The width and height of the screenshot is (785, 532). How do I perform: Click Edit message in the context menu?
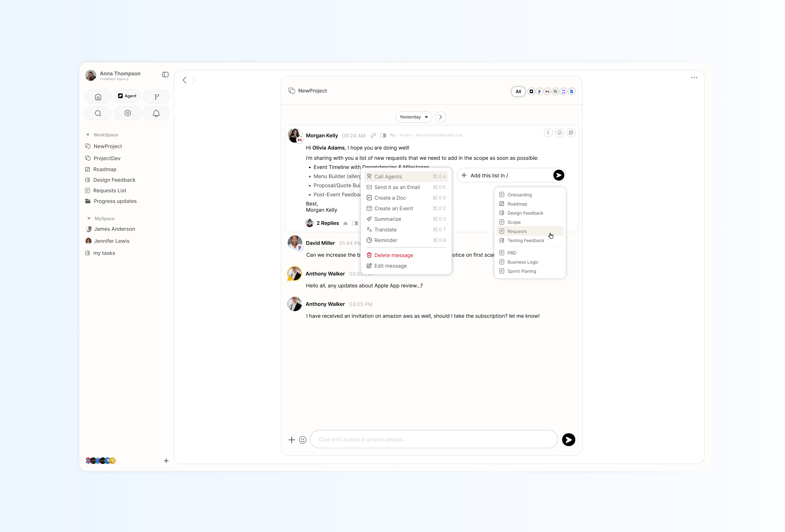pyautogui.click(x=406, y=266)
